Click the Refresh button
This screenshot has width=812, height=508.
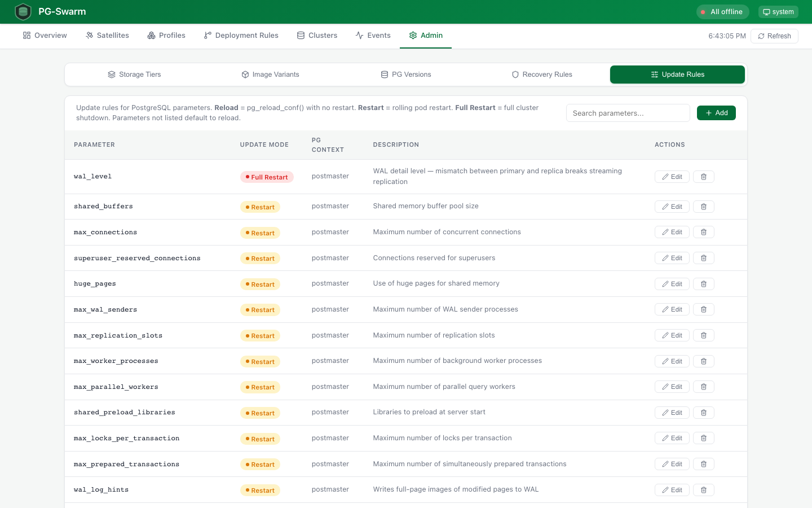774,36
